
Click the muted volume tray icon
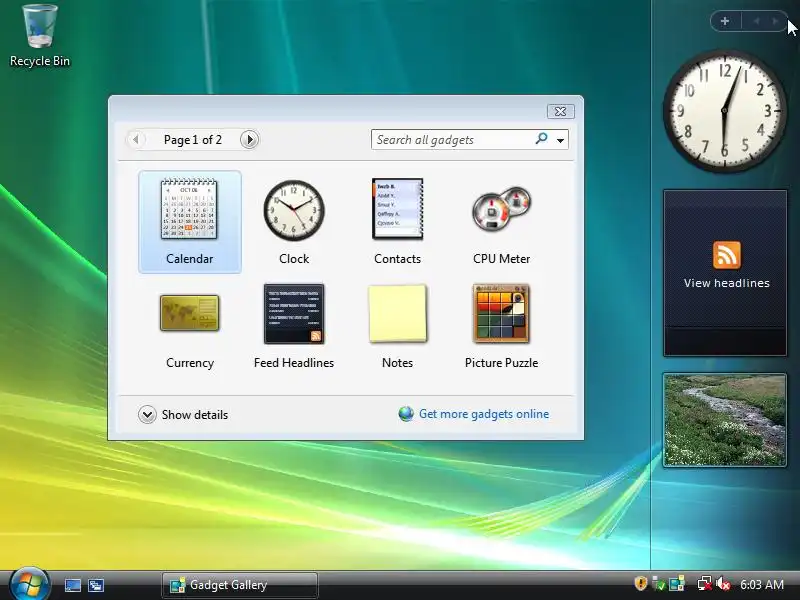[x=723, y=584]
